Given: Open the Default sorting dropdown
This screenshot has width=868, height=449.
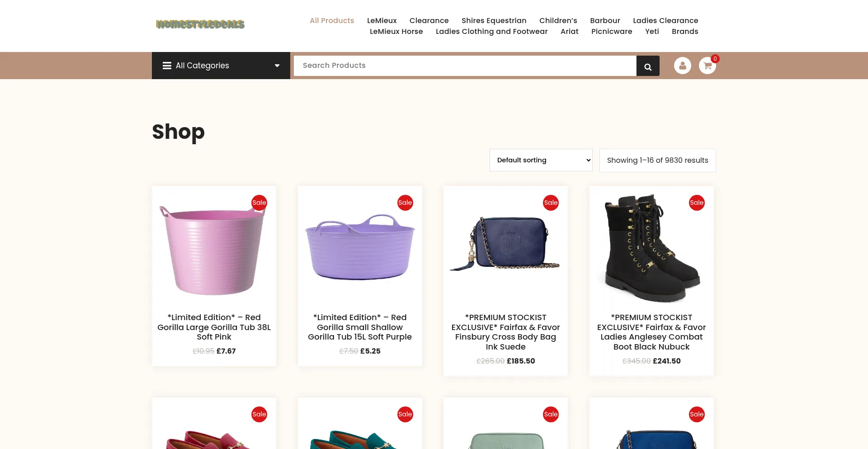Looking at the screenshot, I should [x=541, y=160].
